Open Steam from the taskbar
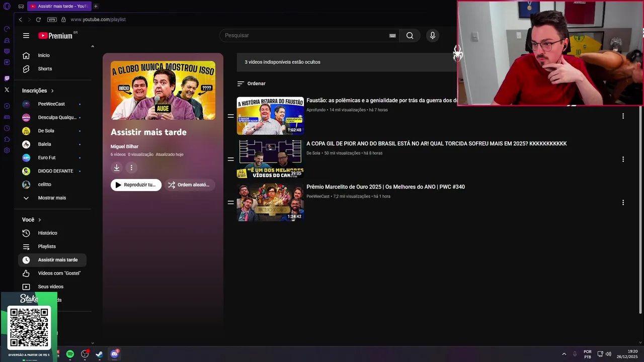Screen dimensions: 644x362 point(99,354)
